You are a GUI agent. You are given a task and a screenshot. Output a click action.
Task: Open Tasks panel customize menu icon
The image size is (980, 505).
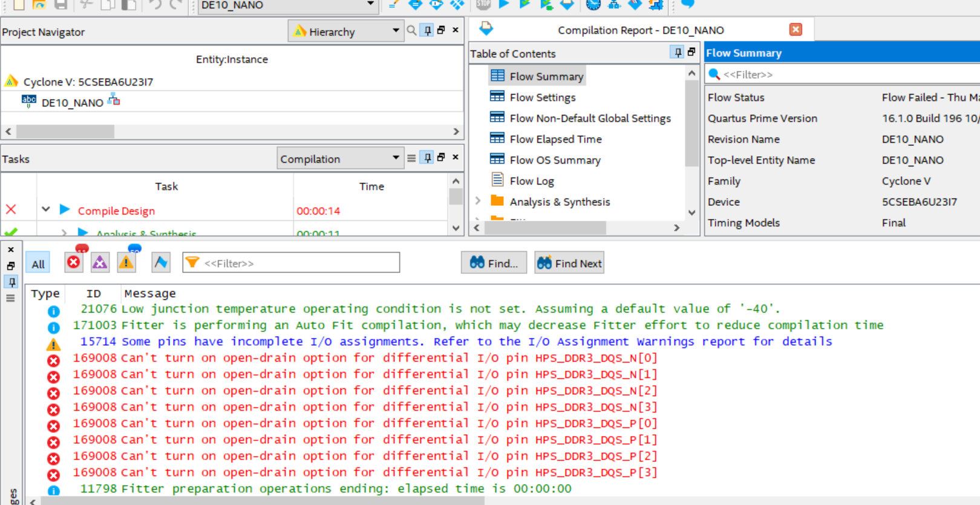(x=411, y=158)
